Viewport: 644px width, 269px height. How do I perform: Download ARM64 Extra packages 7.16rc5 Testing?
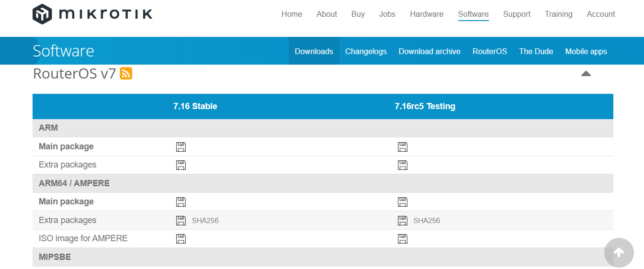click(x=403, y=221)
